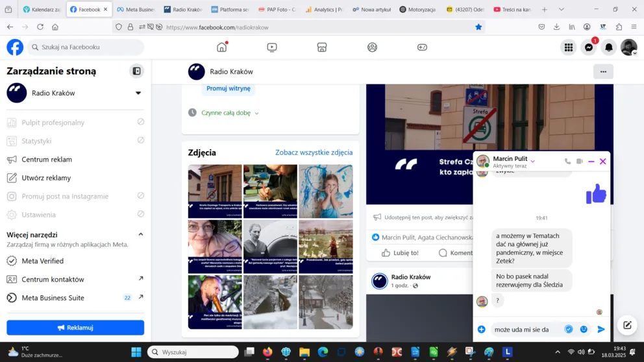Image resolution: width=644 pixels, height=362 pixels.
Task: Open Messenger with one unread message
Action: (x=589, y=47)
